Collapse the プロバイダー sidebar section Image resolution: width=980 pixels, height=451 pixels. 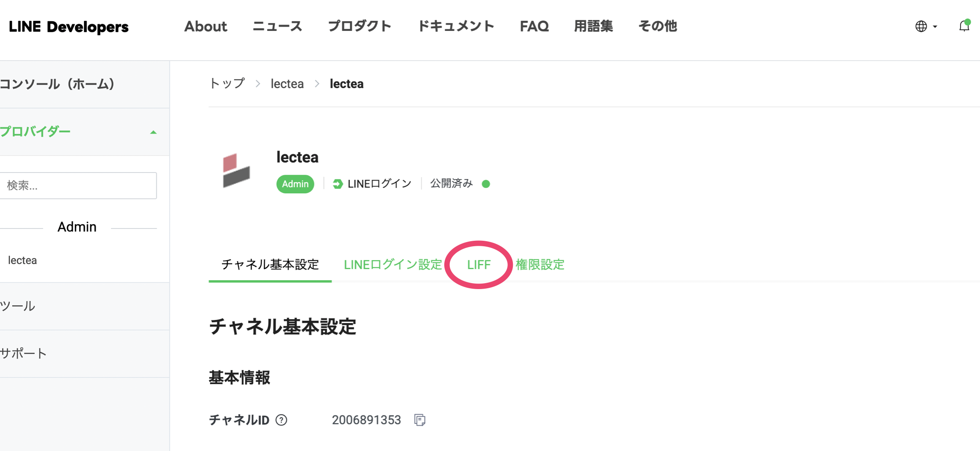pos(153,131)
